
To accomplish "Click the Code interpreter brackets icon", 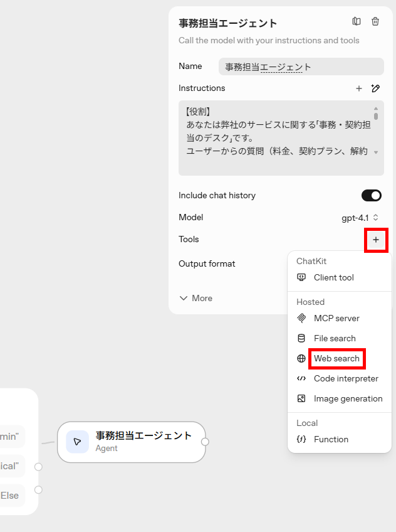I will tap(301, 379).
